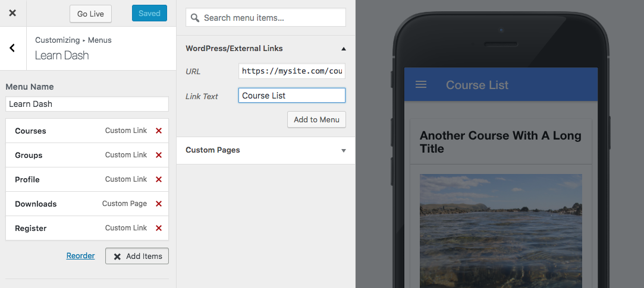Image resolution: width=644 pixels, height=288 pixels.
Task: Click the Saved button
Action: click(149, 13)
